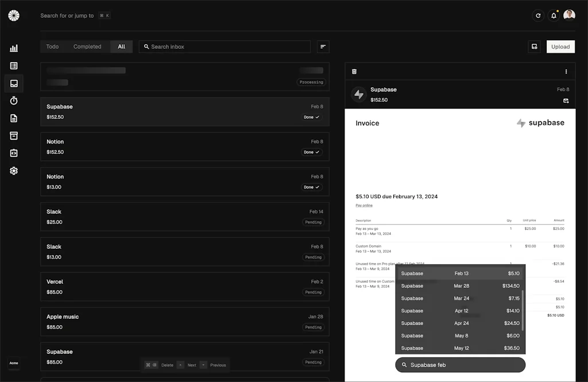Expand the three-dot menu on the invoice panel
This screenshot has width=588, height=382.
(x=565, y=71)
